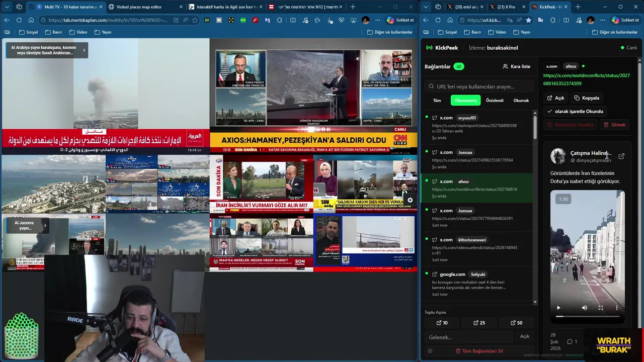The height and width of the screenshot is (362, 644).
Task: Go to home page in left browser
Action: click(x=31, y=20)
